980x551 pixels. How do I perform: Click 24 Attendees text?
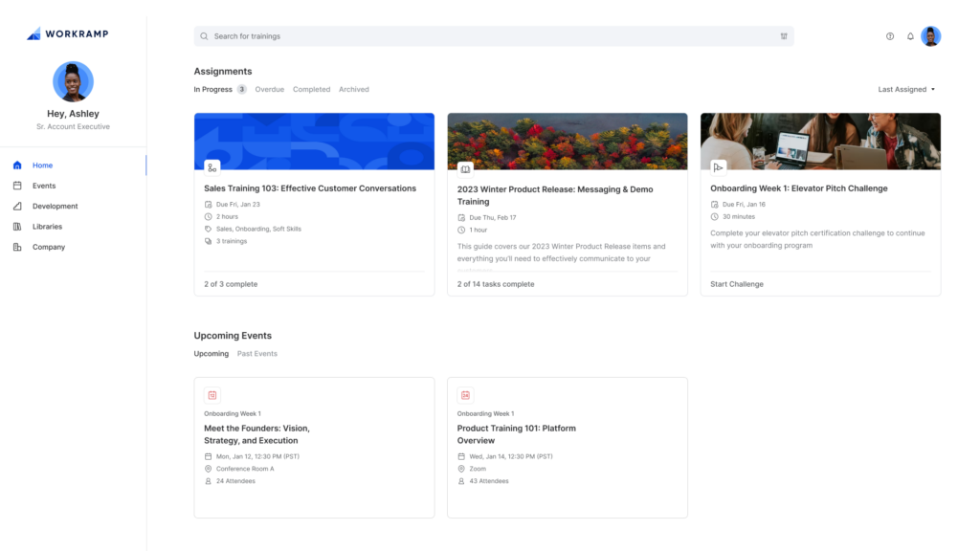click(235, 481)
